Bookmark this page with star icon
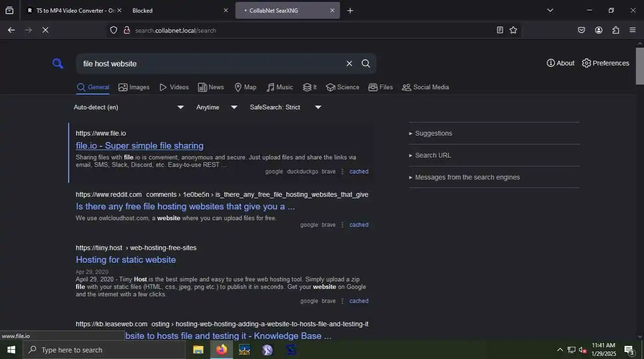 tap(513, 30)
